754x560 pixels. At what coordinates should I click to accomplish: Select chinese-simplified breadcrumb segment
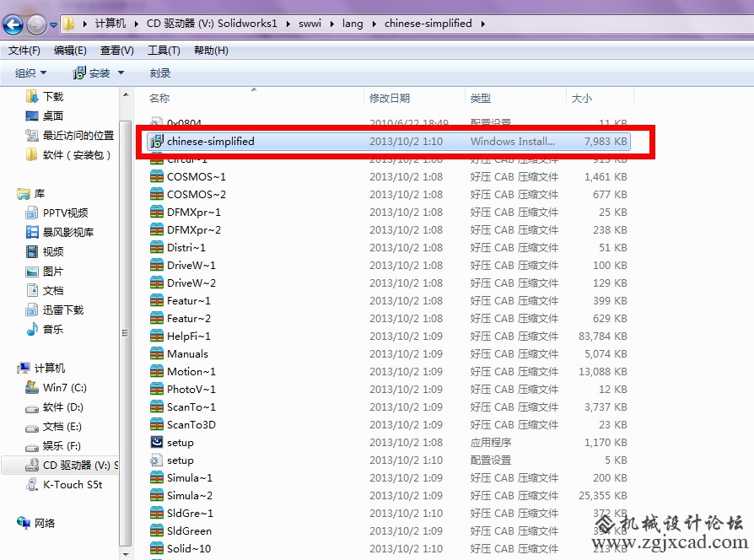[x=428, y=24]
